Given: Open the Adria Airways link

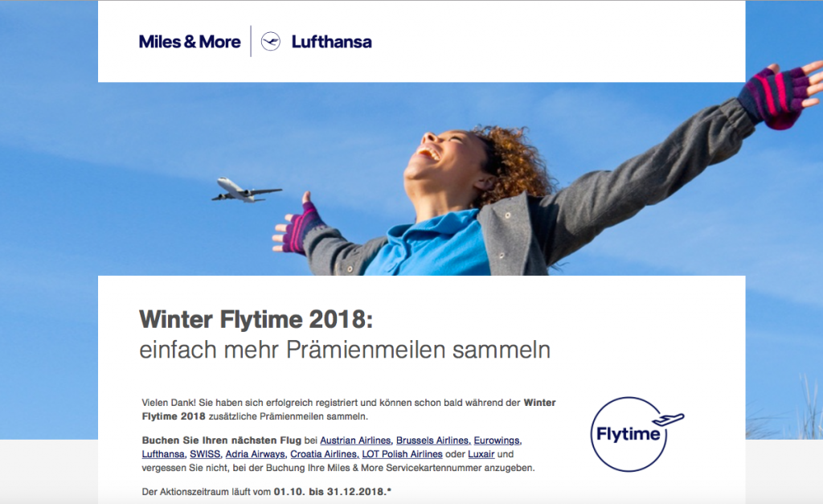Looking at the screenshot, I should click(x=256, y=454).
